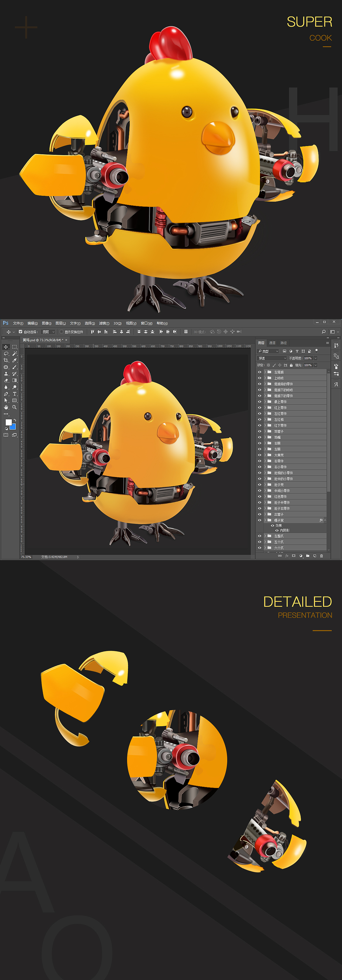Check the 显示变换控件 checkbox
The image size is (342, 980).
click(x=61, y=332)
